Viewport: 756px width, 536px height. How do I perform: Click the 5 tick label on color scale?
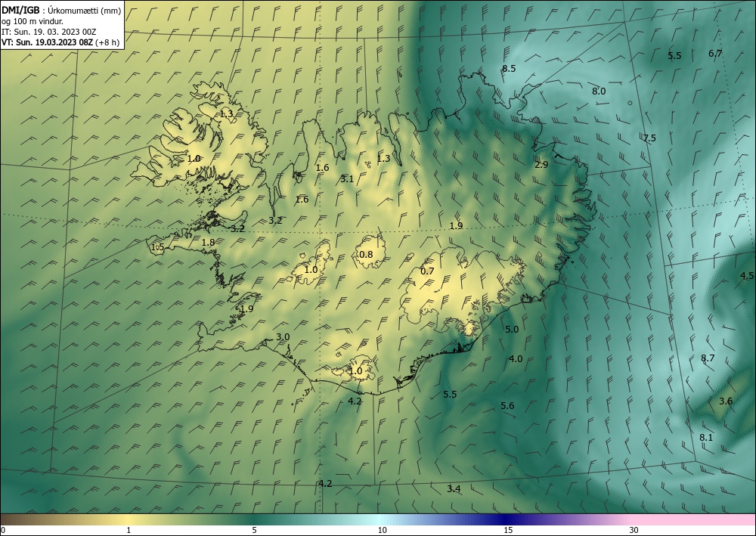[254, 530]
